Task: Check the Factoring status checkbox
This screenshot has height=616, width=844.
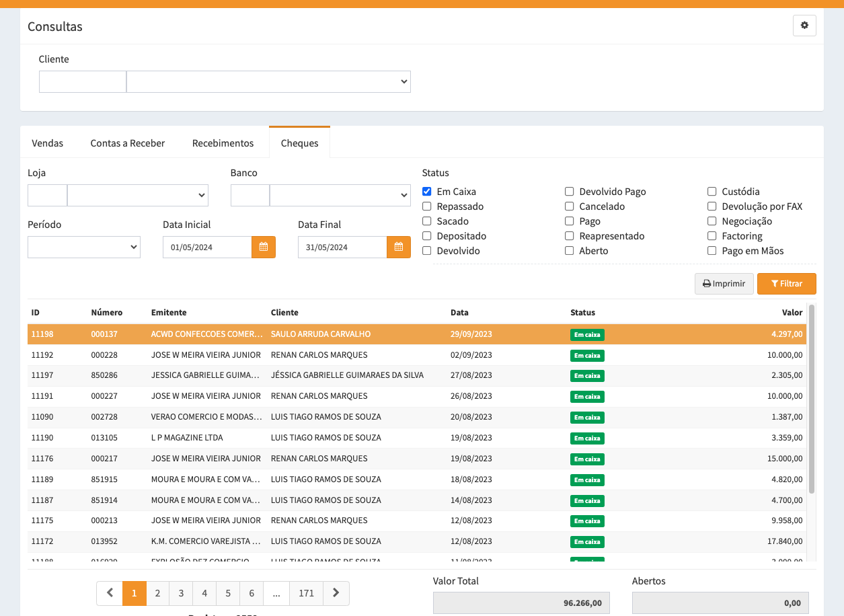Action: [712, 236]
